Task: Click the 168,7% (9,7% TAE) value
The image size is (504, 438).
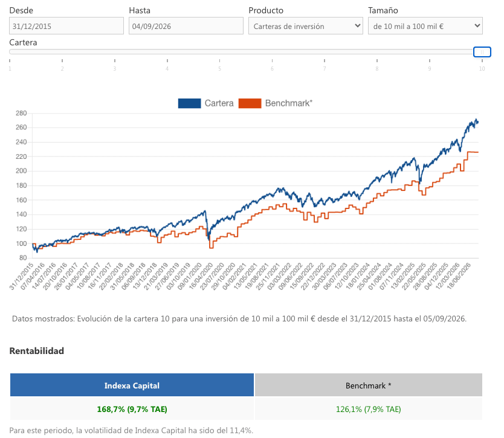Action: pyautogui.click(x=132, y=409)
